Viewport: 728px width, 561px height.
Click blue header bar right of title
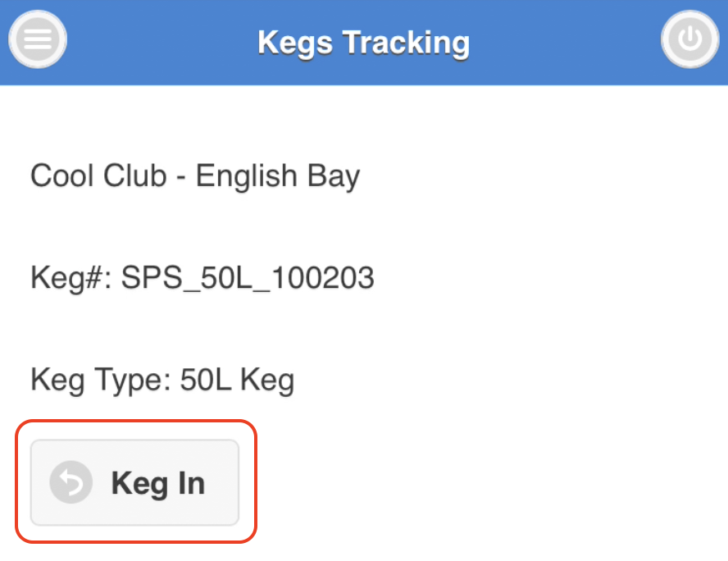pos(566,41)
